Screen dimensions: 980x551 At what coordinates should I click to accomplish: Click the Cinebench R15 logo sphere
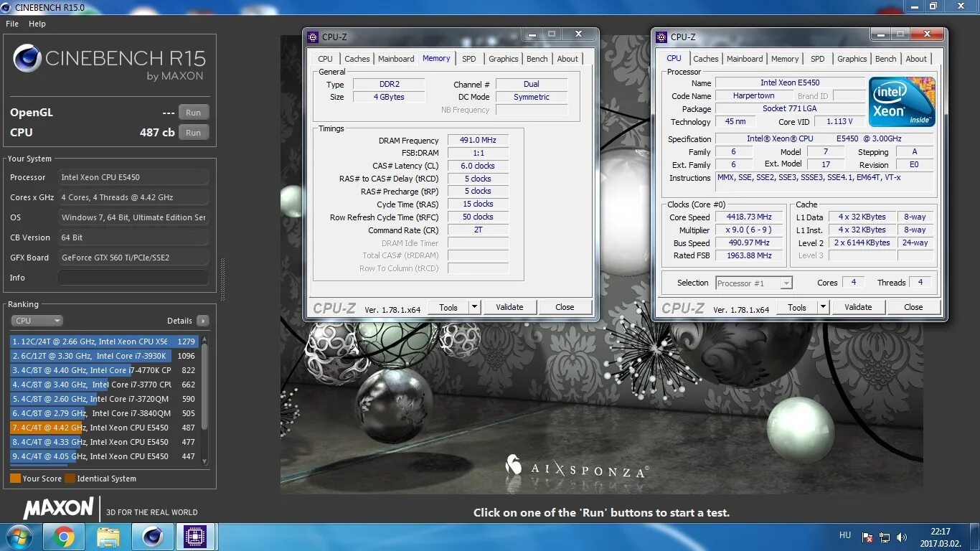point(27,59)
